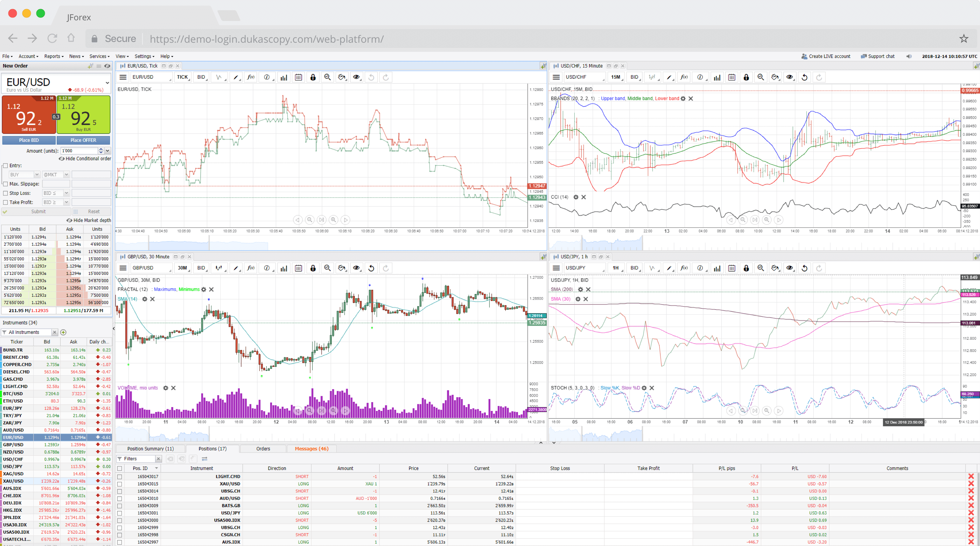Expand the EUR/USD instrument selector in New Order
Image resolution: width=980 pixels, height=546 pixels.
(x=107, y=83)
